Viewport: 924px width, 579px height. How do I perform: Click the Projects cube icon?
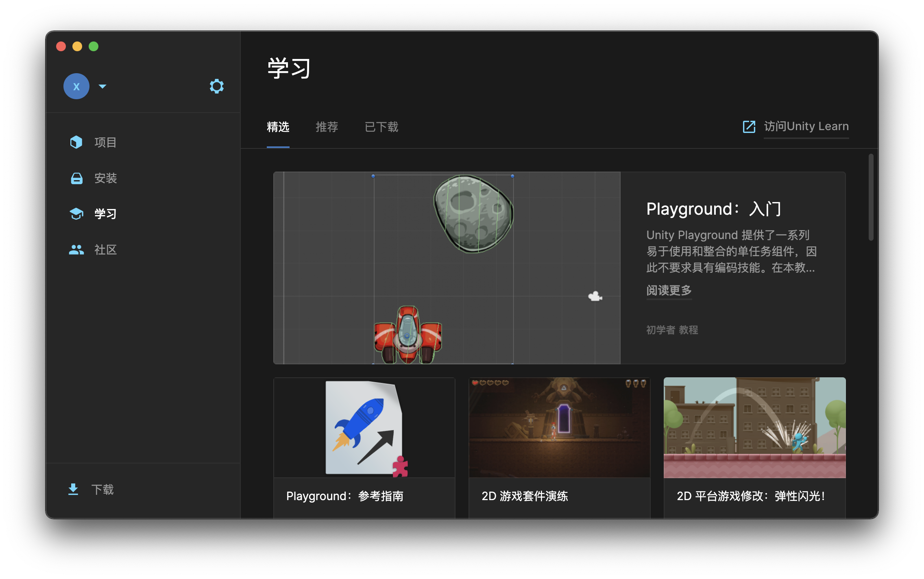(76, 142)
